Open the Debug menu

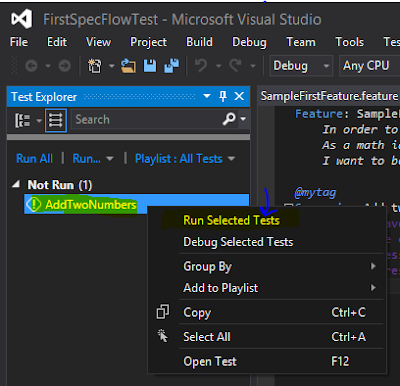pyautogui.click(x=249, y=42)
